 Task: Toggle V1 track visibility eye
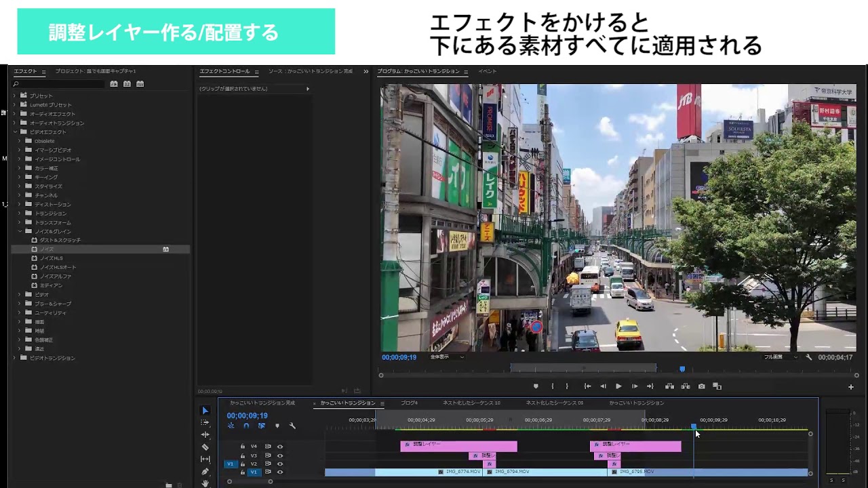(280, 472)
